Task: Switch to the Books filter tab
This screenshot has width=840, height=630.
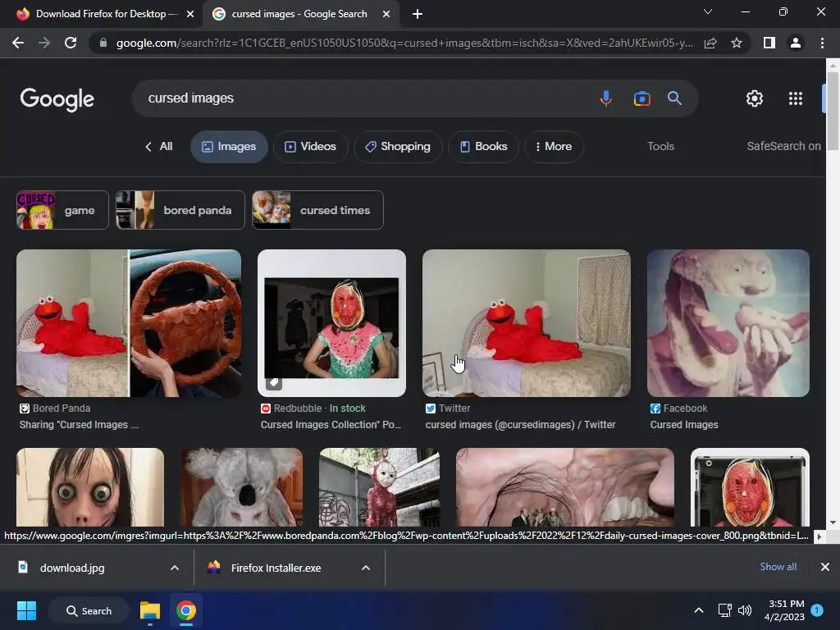Action: click(483, 147)
